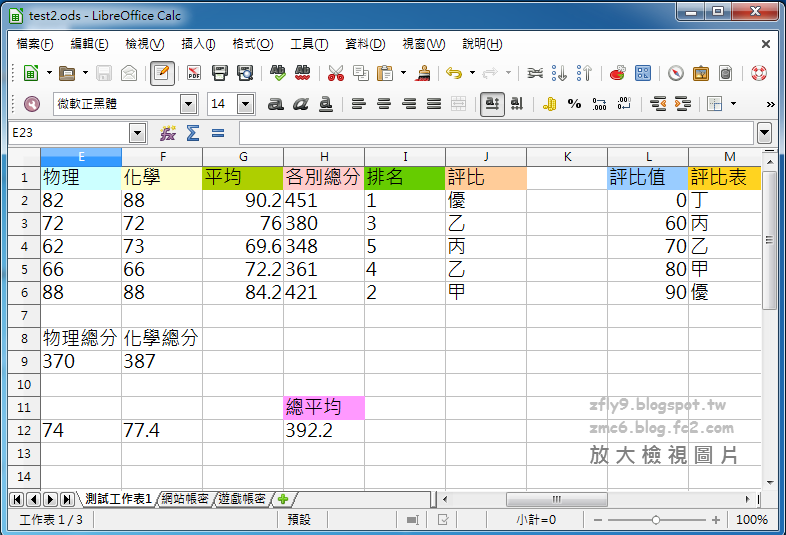Viewport: 786px width, 535px height.
Task: Open the font size dropdown list
Action: point(245,104)
